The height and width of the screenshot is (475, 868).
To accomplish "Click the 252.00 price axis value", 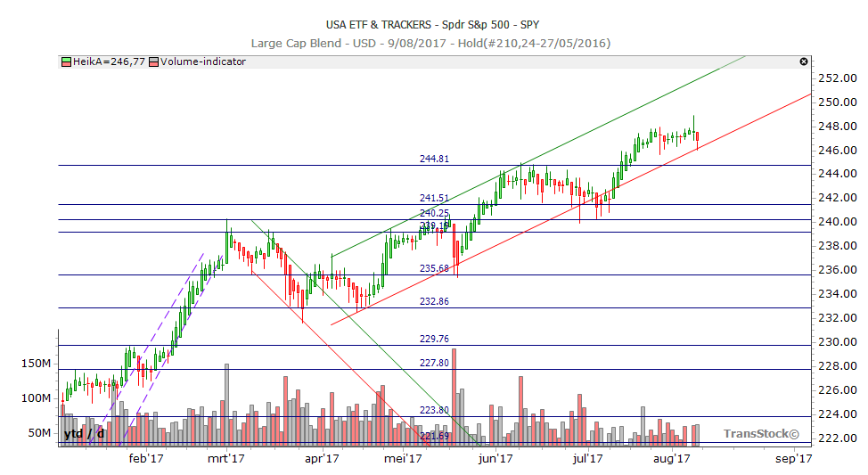I will [x=838, y=78].
